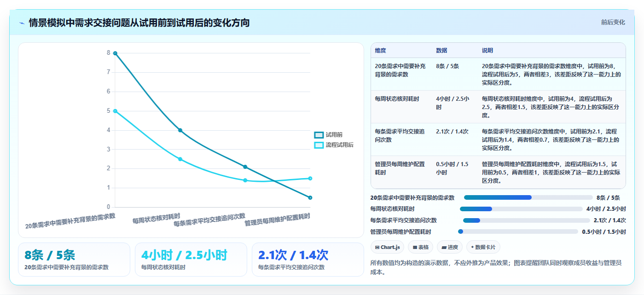Click the 流程试用后 data point at value 5
The image size is (644, 295).
(x=115, y=111)
